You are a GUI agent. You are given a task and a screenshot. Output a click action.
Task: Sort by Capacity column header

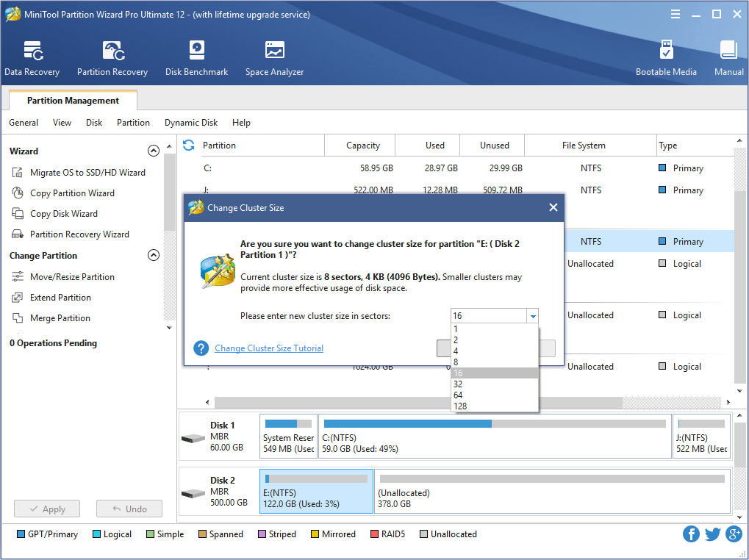(x=360, y=145)
